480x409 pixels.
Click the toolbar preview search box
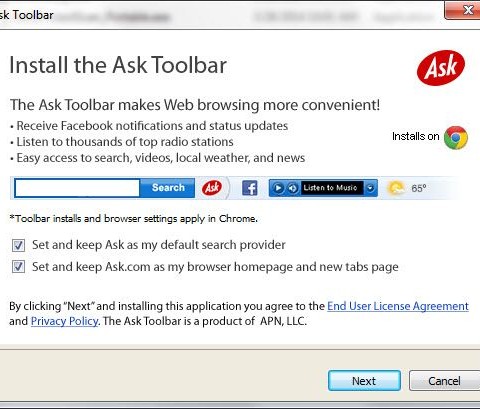[77, 188]
